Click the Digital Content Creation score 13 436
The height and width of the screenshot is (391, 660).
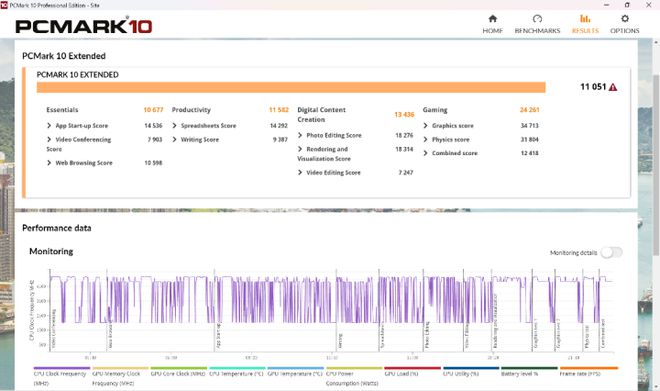pos(404,114)
